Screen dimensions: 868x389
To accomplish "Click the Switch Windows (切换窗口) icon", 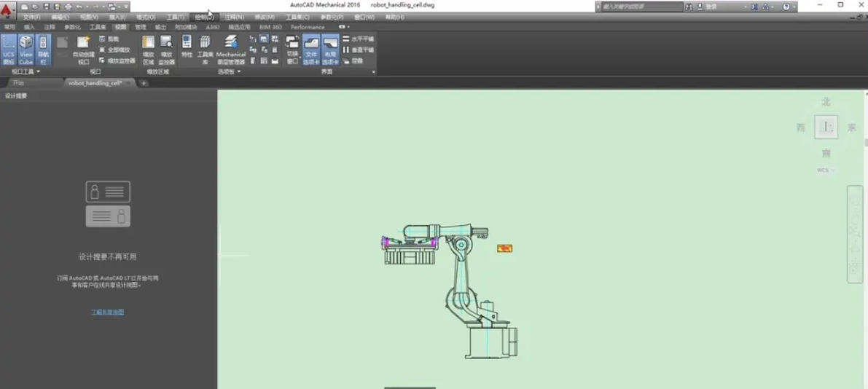I will pos(292,49).
